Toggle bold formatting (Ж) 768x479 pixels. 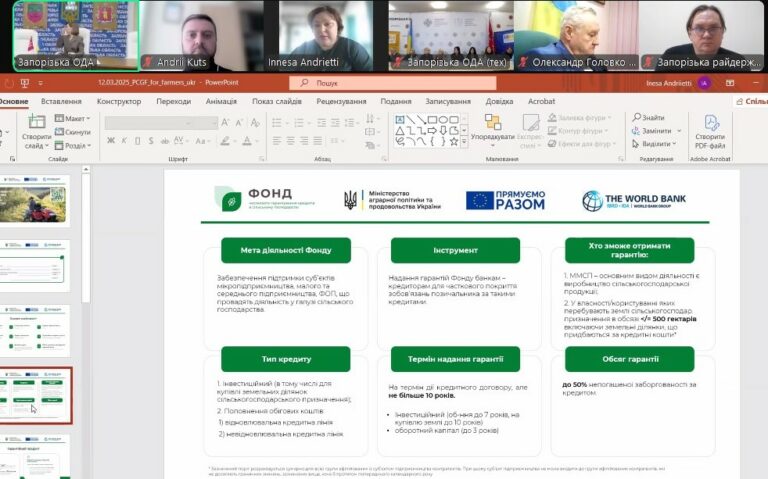pyautogui.click(x=110, y=141)
